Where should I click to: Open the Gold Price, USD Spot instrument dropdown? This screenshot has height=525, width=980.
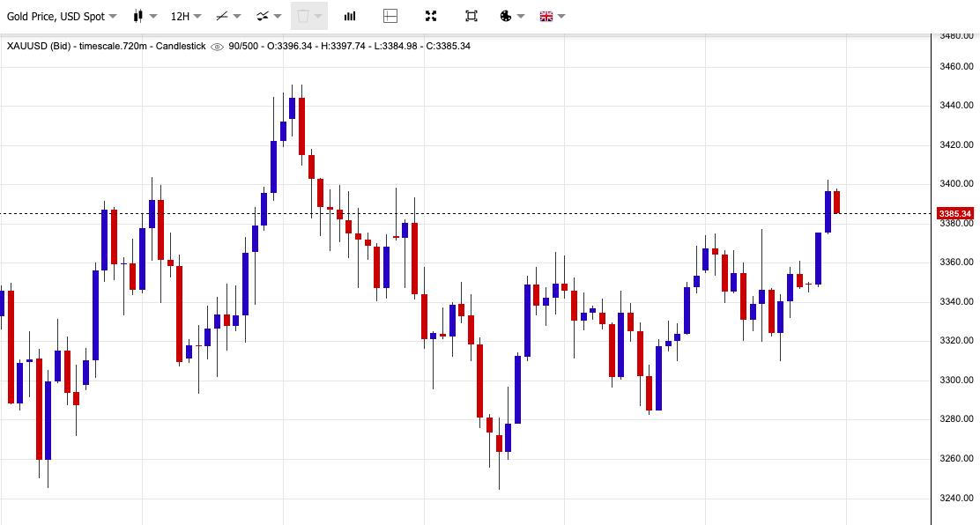[x=62, y=16]
